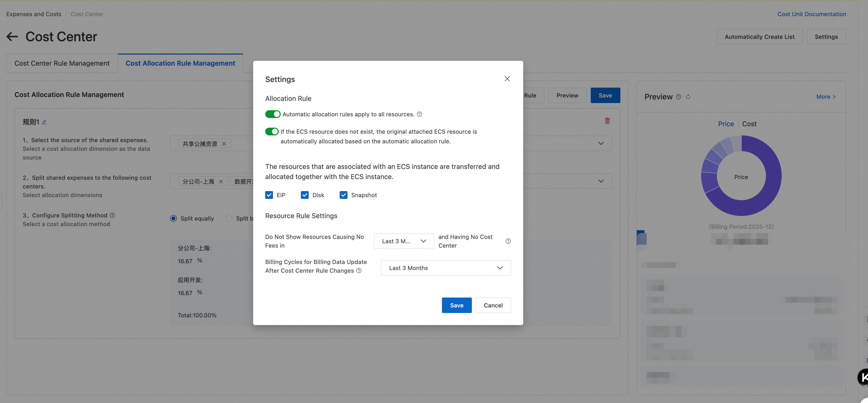Select the Split equally radio button

[173, 219]
